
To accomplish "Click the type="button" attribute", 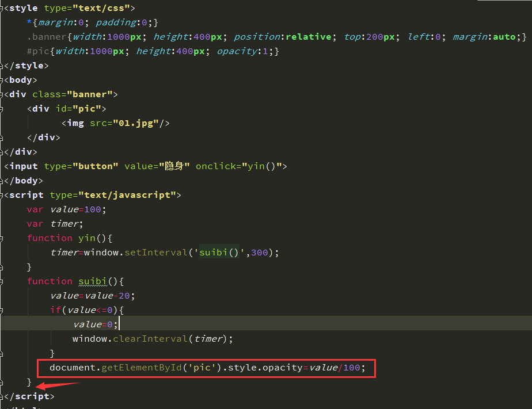I will [x=81, y=166].
